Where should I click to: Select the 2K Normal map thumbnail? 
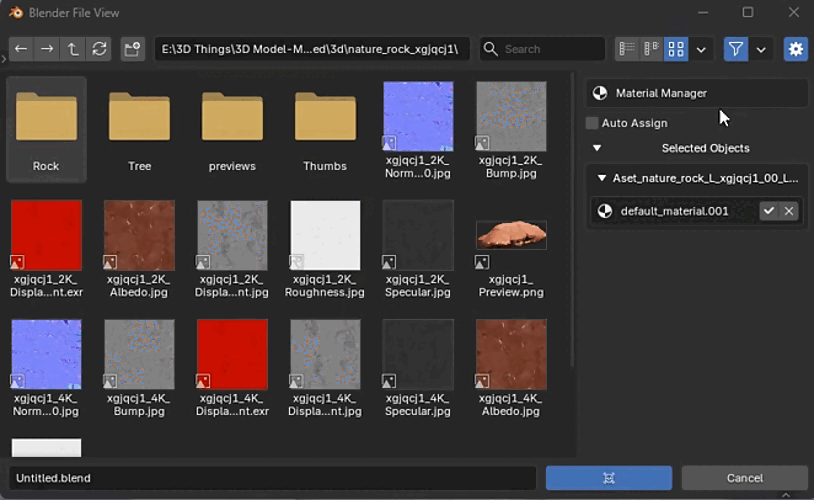click(418, 116)
